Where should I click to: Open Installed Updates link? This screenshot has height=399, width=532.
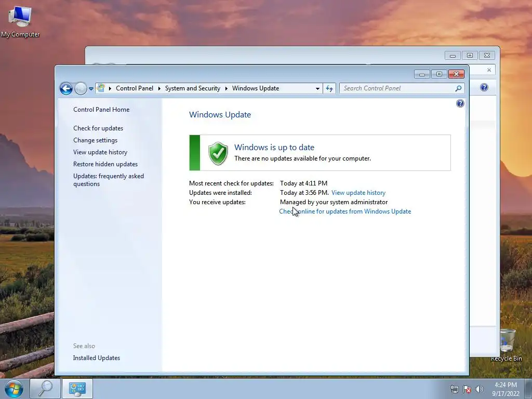click(x=96, y=358)
